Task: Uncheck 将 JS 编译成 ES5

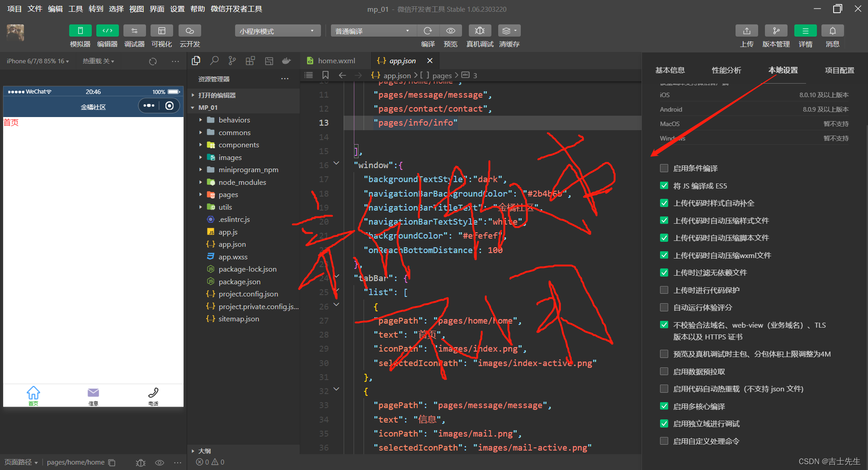Action: tap(664, 185)
